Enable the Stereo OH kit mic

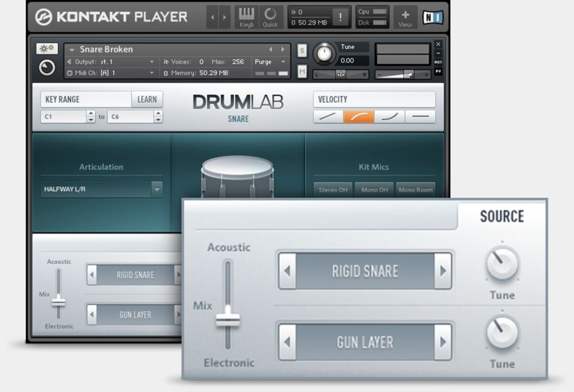[x=332, y=190]
